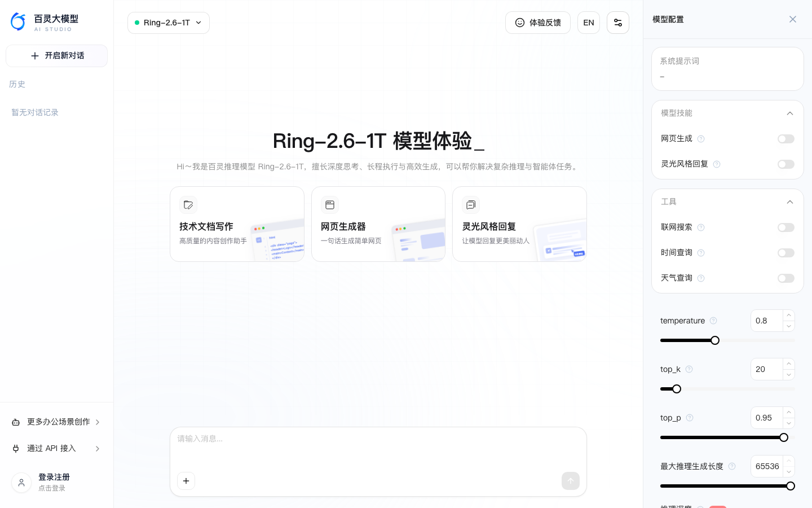
Task: Start a new chat with 开启新对话
Action: 56,56
